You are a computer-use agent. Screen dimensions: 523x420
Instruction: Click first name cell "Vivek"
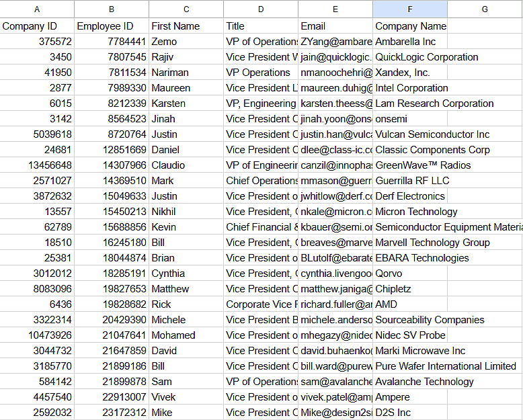186,397
